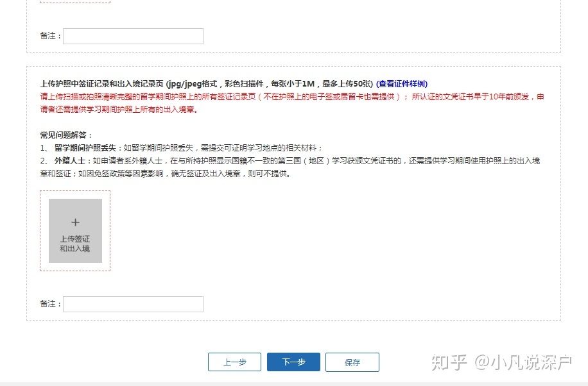The width and height of the screenshot is (588, 386).
Task: Click the 留学期间护照丢失 text
Action: [x=85, y=147]
